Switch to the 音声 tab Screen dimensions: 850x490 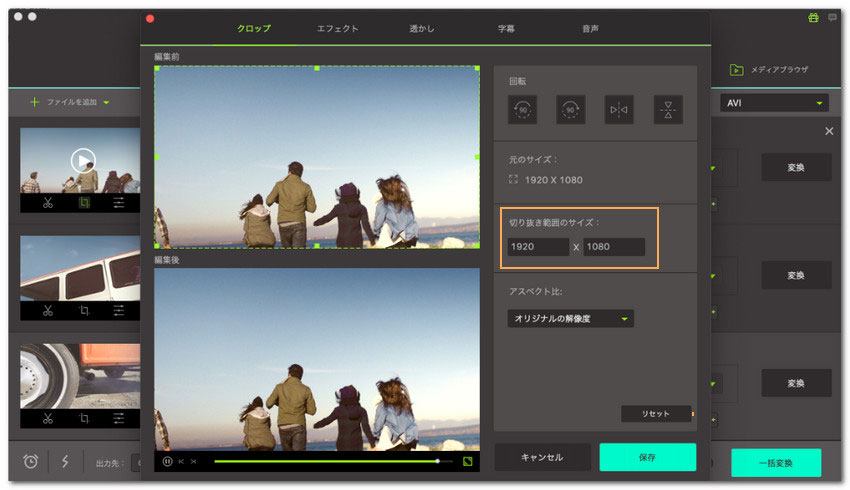tap(590, 28)
